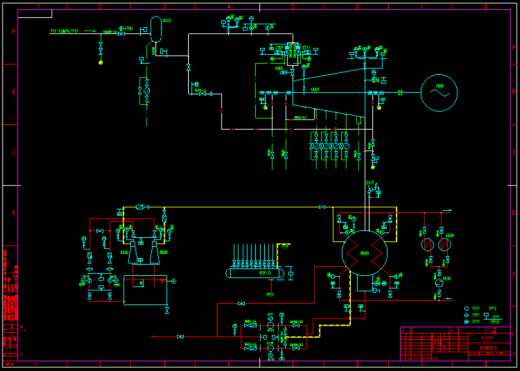Select the red title block table at bottom right
This screenshot has height=371, width=520.
tap(455, 344)
